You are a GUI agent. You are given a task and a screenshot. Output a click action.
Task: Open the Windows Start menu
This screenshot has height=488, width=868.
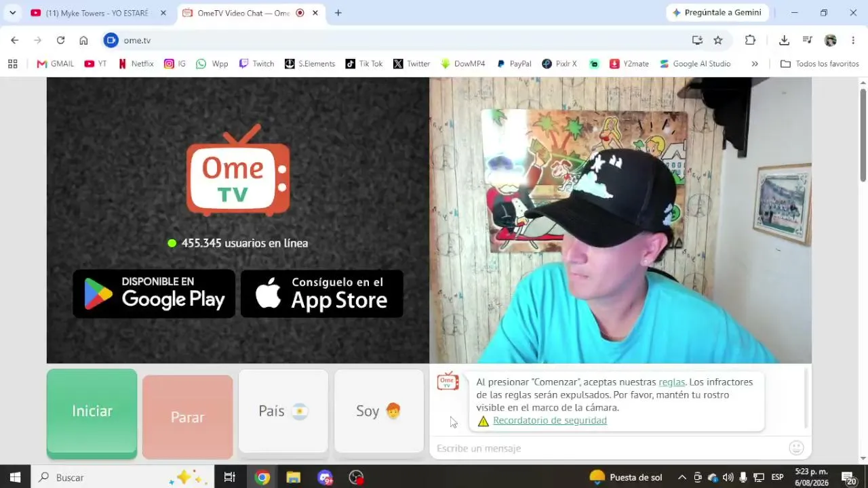(x=15, y=477)
